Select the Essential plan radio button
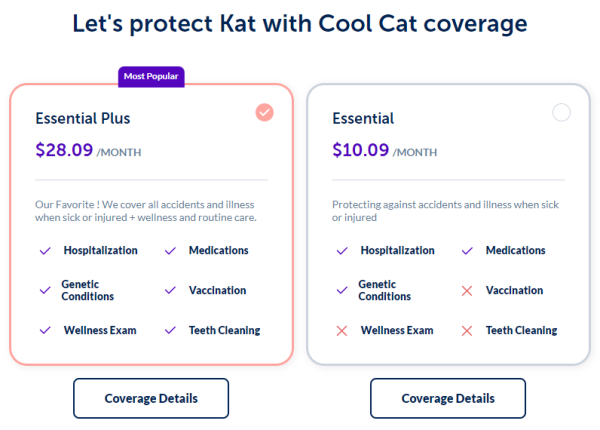Image resolution: width=600 pixels, height=430 pixels. point(561,113)
